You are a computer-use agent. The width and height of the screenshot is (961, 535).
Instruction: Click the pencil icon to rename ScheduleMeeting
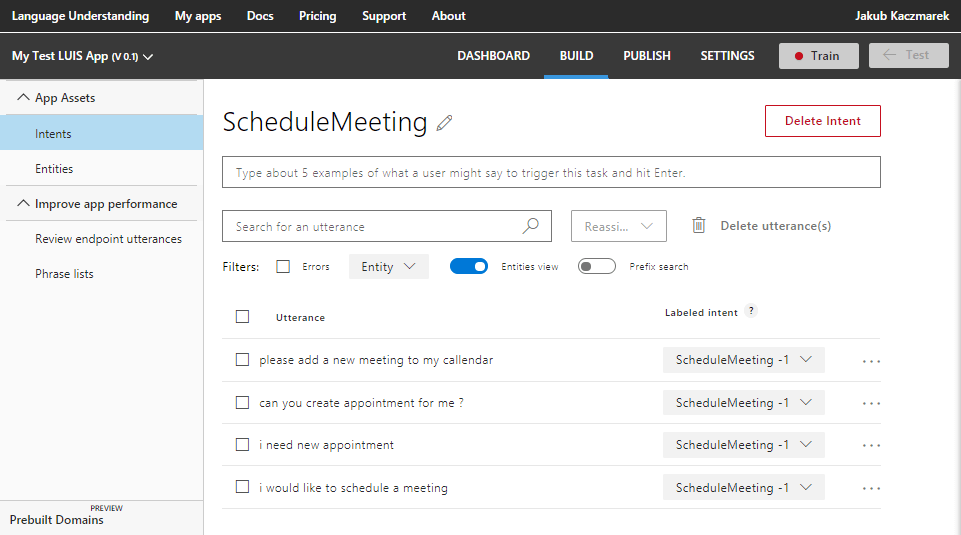click(x=444, y=123)
